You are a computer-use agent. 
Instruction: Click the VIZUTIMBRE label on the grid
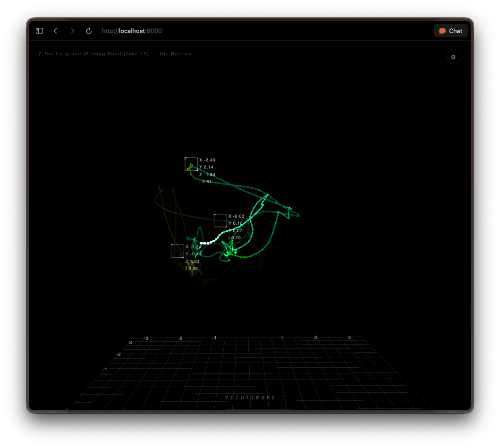[250, 397]
